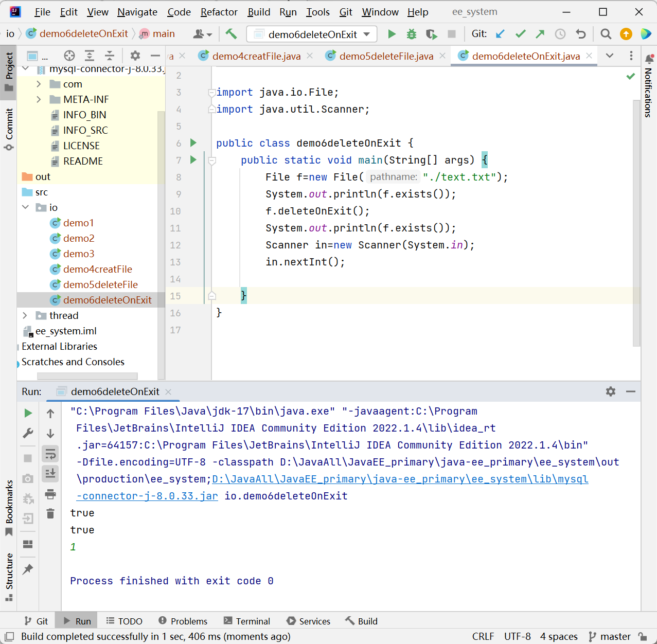Expand the META-INF folder
Image resolution: width=657 pixels, height=644 pixels.
[x=39, y=99]
